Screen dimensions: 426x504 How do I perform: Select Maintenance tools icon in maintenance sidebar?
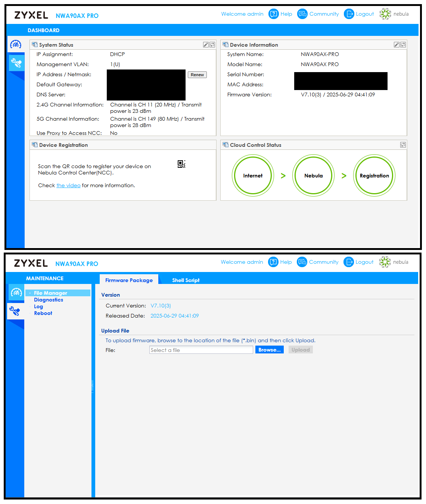coord(15,311)
